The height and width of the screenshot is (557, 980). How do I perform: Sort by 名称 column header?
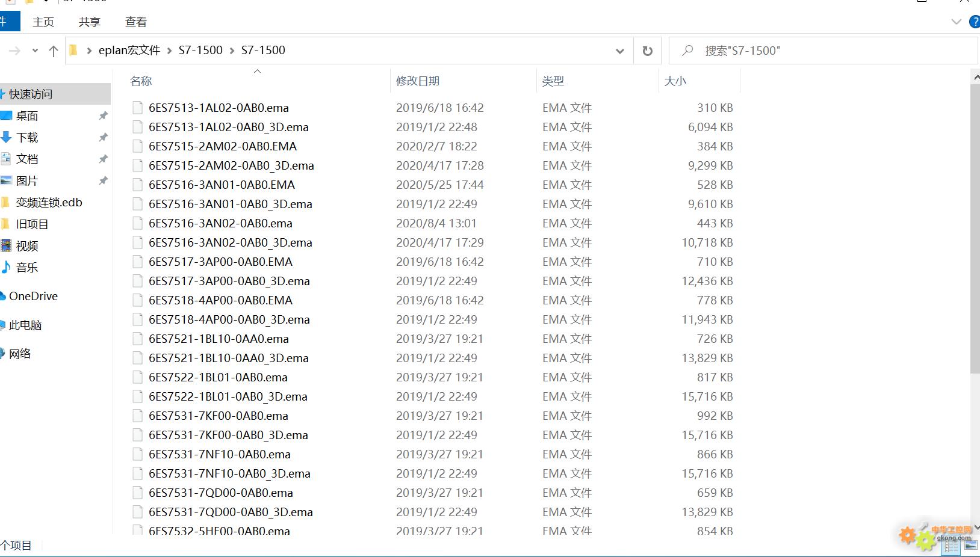click(x=141, y=81)
